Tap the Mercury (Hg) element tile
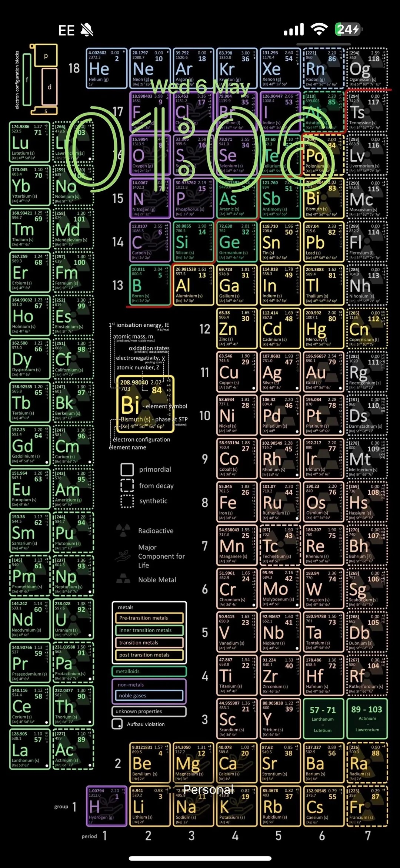 click(x=323, y=329)
